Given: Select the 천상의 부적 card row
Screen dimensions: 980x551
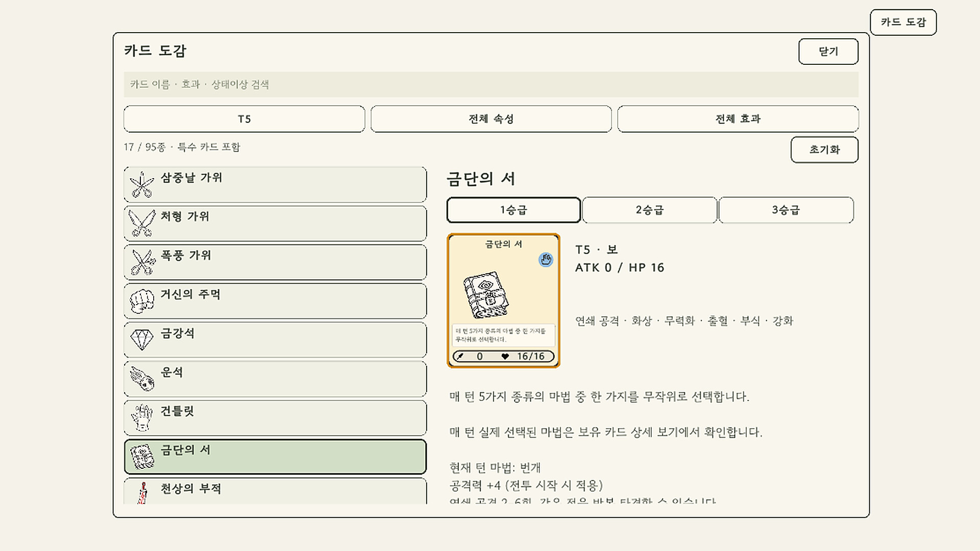Looking at the screenshot, I should click(x=275, y=491).
